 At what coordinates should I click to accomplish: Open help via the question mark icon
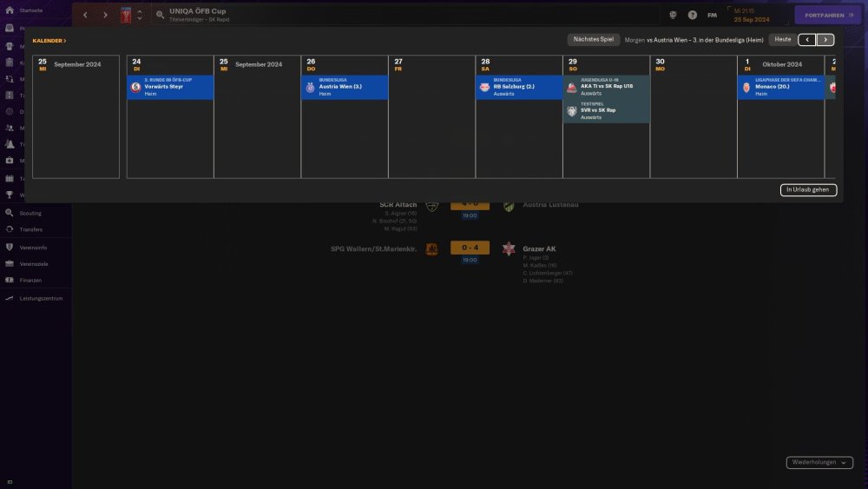(692, 15)
